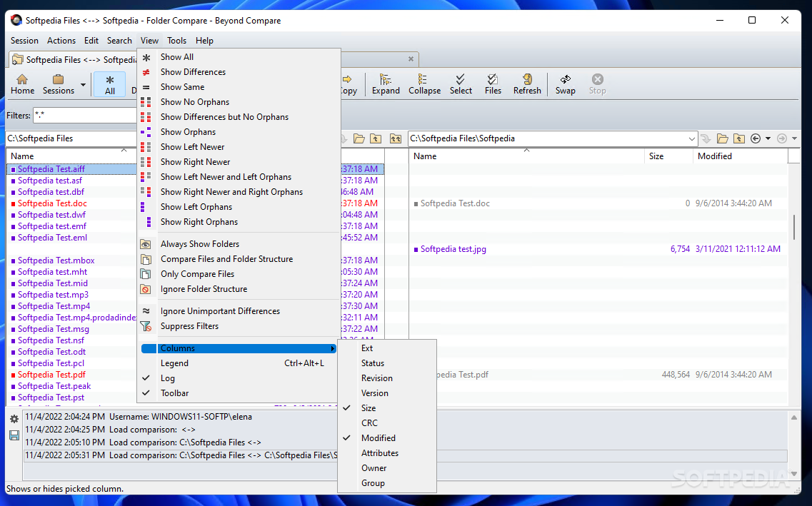The height and width of the screenshot is (506, 812).
Task: Open the Help menu
Action: (x=204, y=41)
